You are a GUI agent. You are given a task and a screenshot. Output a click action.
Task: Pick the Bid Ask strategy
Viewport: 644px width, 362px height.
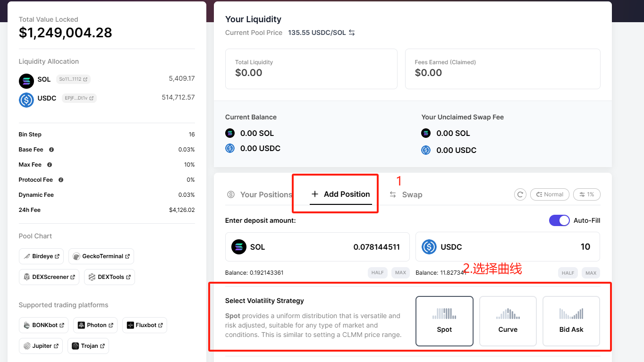click(571, 321)
